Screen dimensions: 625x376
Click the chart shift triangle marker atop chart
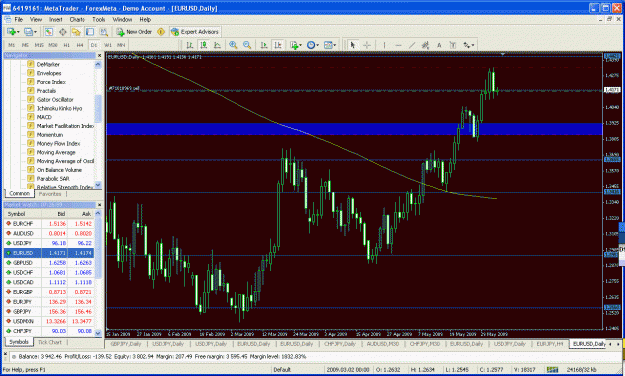coord(503,54)
